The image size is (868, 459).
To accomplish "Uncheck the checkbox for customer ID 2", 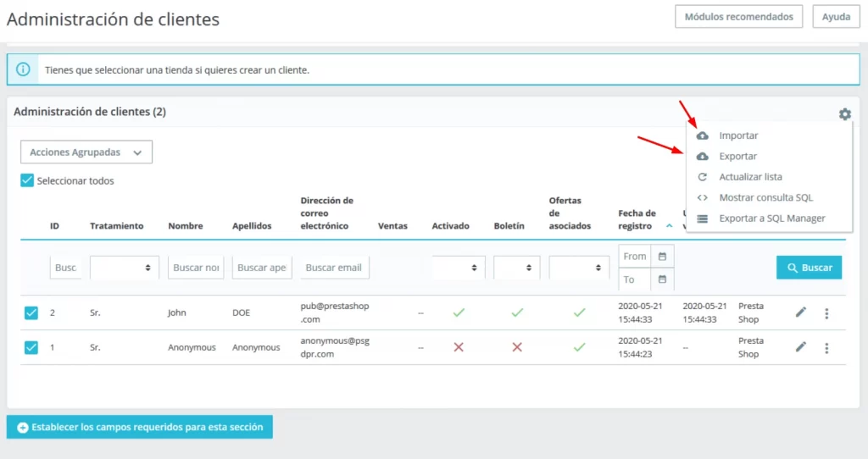I will (31, 313).
